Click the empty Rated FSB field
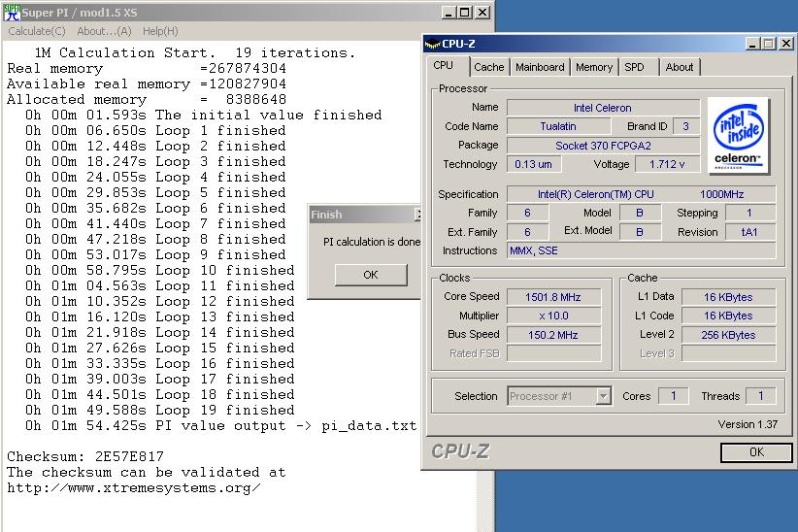This screenshot has width=798, height=532. (553, 353)
